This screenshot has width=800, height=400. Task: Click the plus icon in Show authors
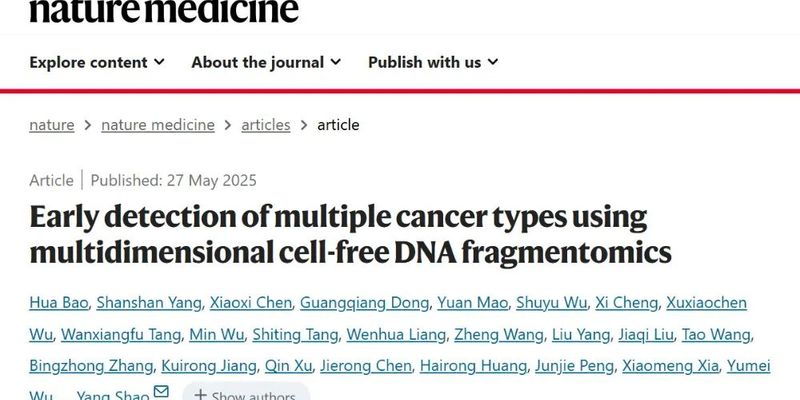(x=200, y=394)
